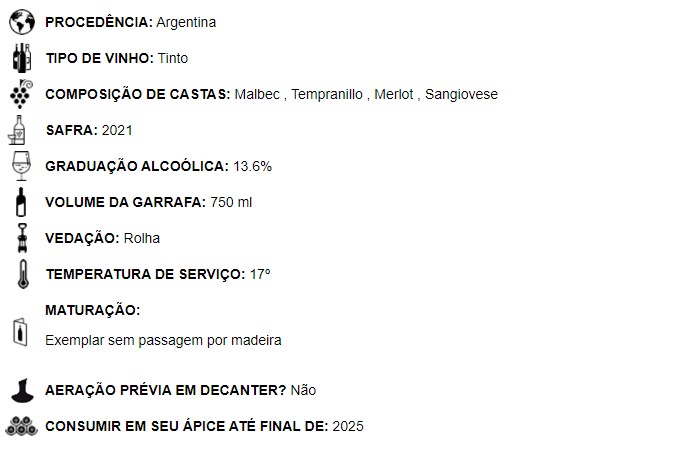The image size is (694, 453).
Task: Click the 'Safra: 2021' text
Action: tap(89, 130)
